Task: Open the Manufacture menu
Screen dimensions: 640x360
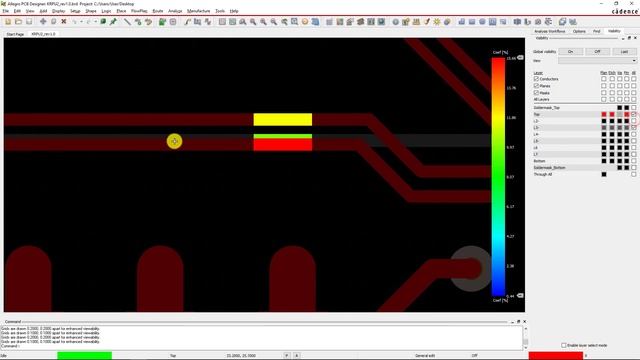Action: click(x=198, y=11)
